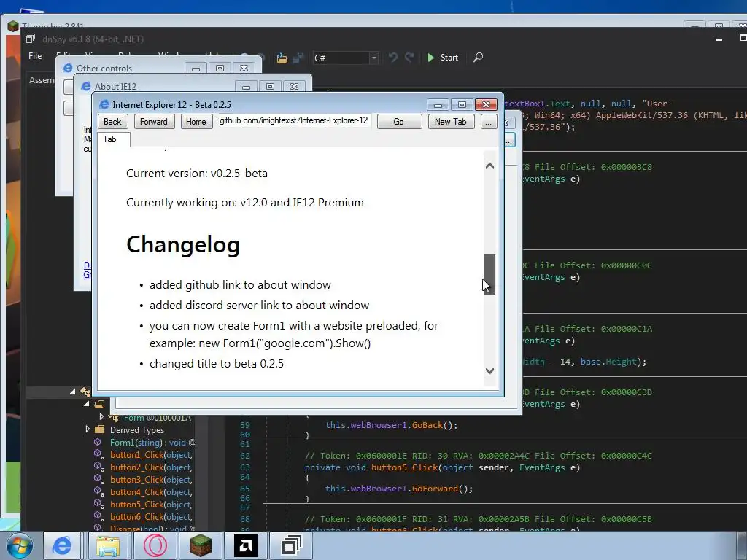
Task: Click the method icon beside button3_Click
Action: point(98,480)
